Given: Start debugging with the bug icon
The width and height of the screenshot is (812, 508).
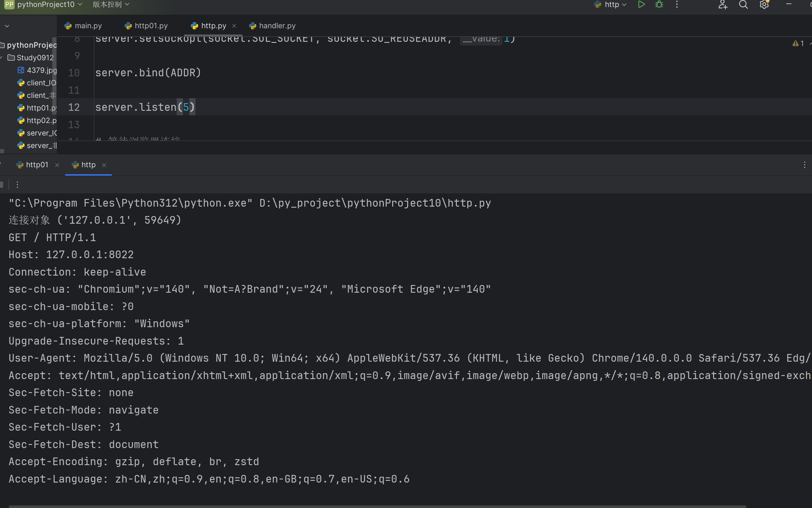Looking at the screenshot, I should click(659, 5).
